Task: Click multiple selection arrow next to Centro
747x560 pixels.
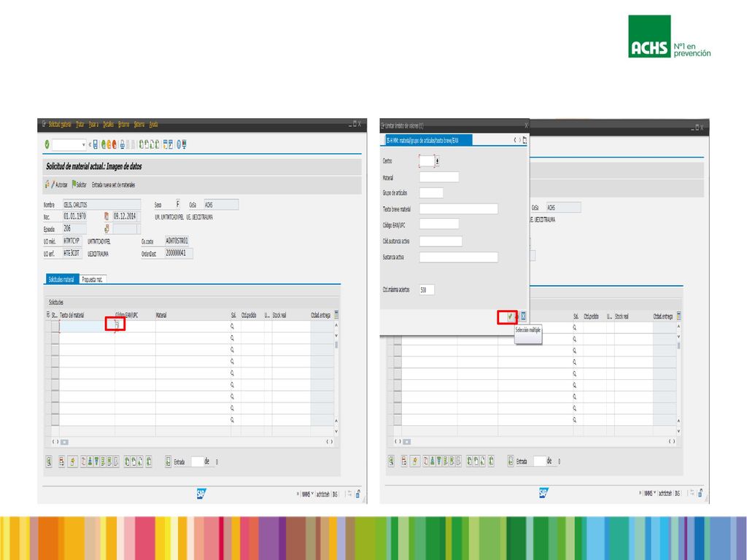Action: 438,161
